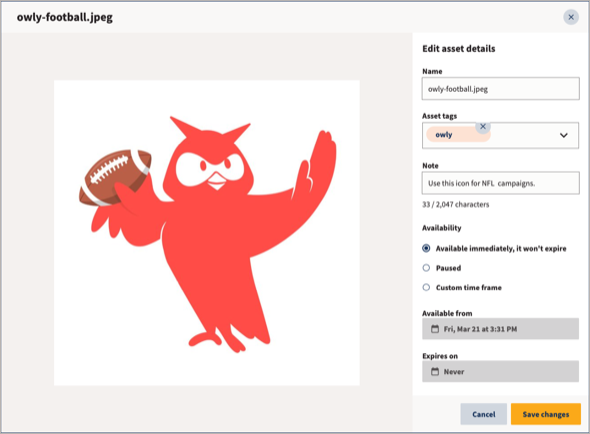Click the Name input field

pyautogui.click(x=500, y=89)
